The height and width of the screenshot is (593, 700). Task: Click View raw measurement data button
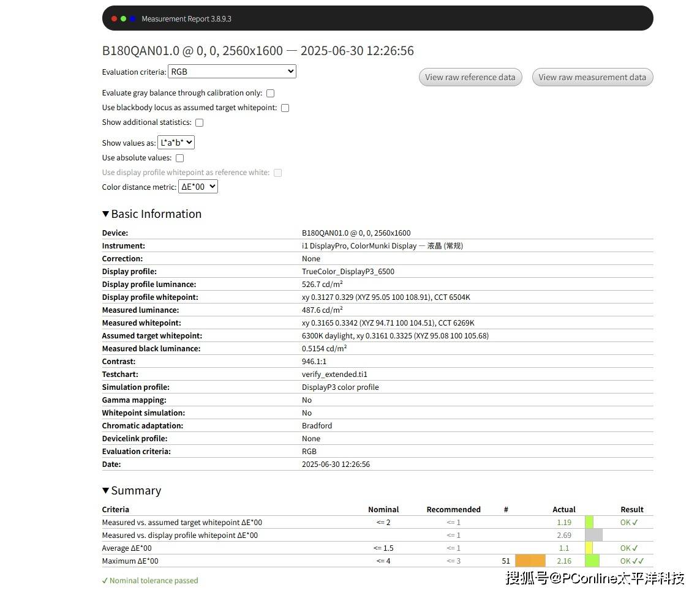click(x=592, y=77)
